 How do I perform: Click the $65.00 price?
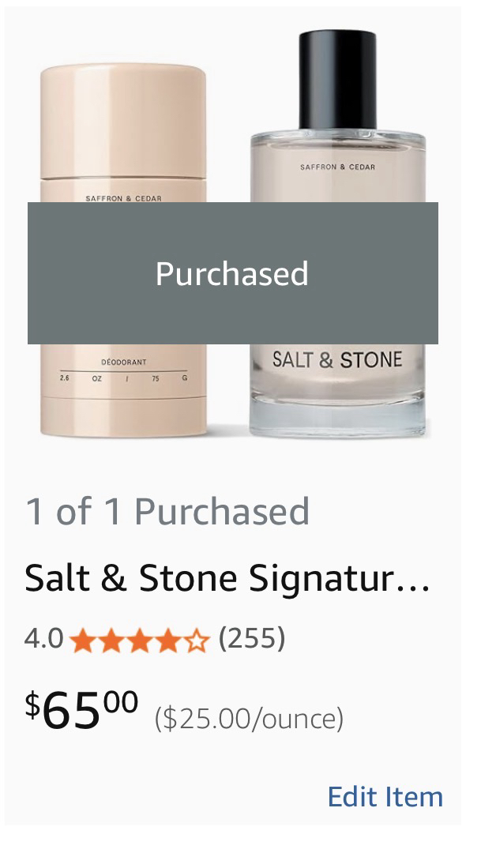(x=81, y=709)
